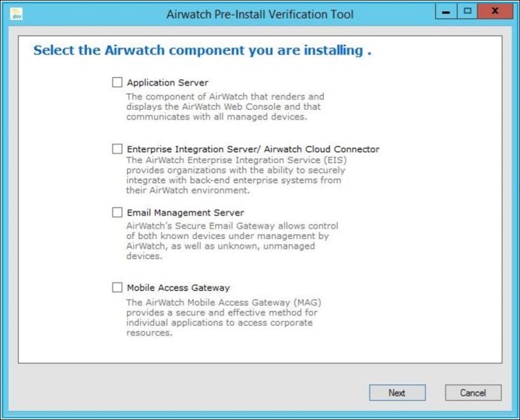This screenshot has height=420, width=520.
Task: Click the Airwatch app icon in title bar
Action: (16, 14)
